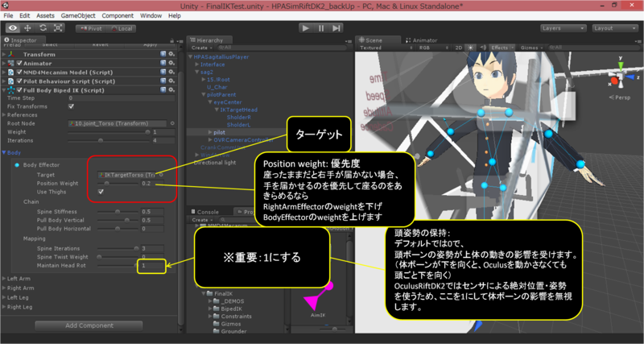The width and height of the screenshot is (644, 344).
Task: Open Full Body Biped IK gear menu
Action: click(171, 90)
